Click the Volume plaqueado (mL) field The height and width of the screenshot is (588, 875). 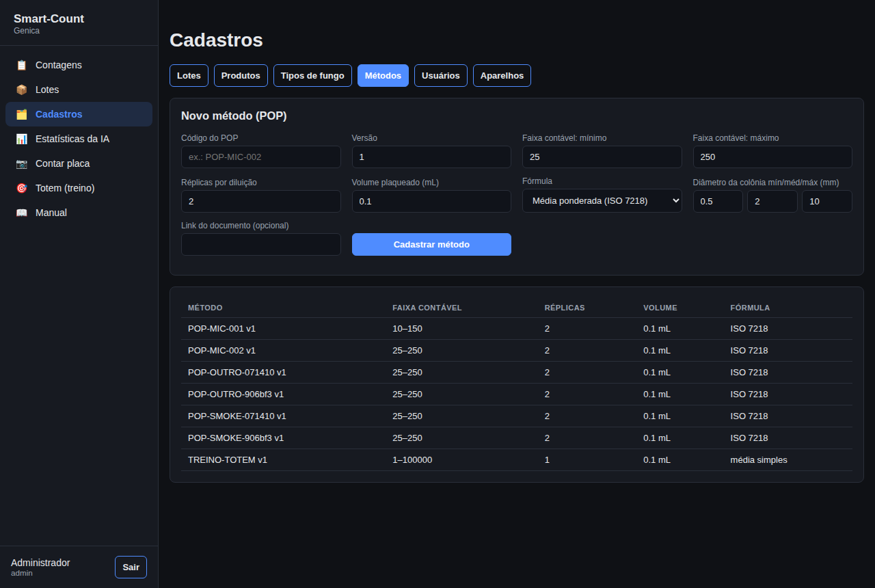[x=431, y=201]
